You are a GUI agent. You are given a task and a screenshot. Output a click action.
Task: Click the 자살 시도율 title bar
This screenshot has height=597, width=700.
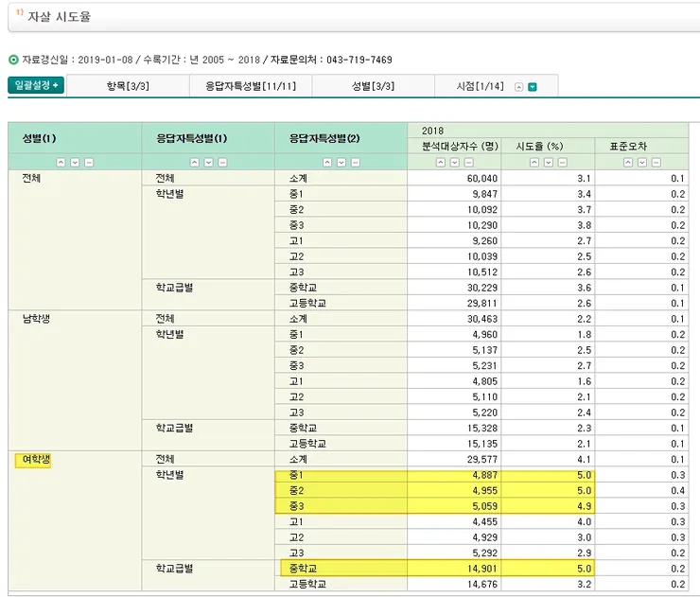coord(354,17)
